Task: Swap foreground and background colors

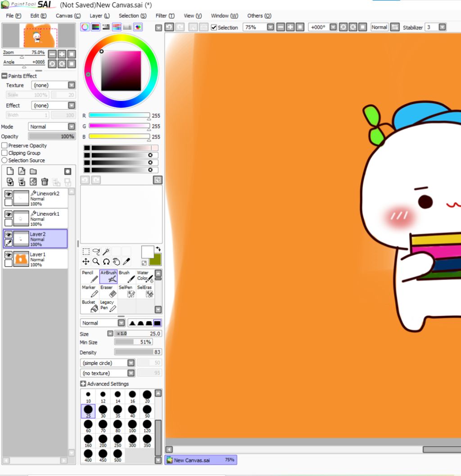Action: [158, 249]
